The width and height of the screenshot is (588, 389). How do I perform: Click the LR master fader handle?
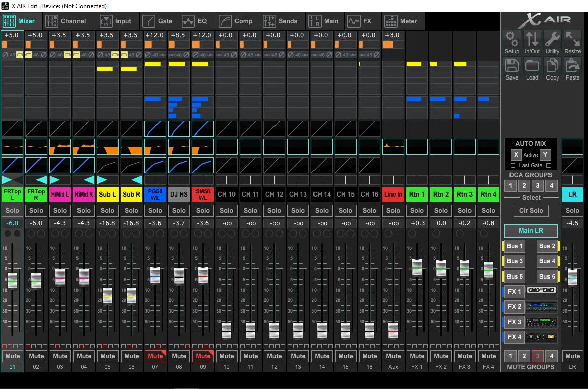(x=572, y=277)
